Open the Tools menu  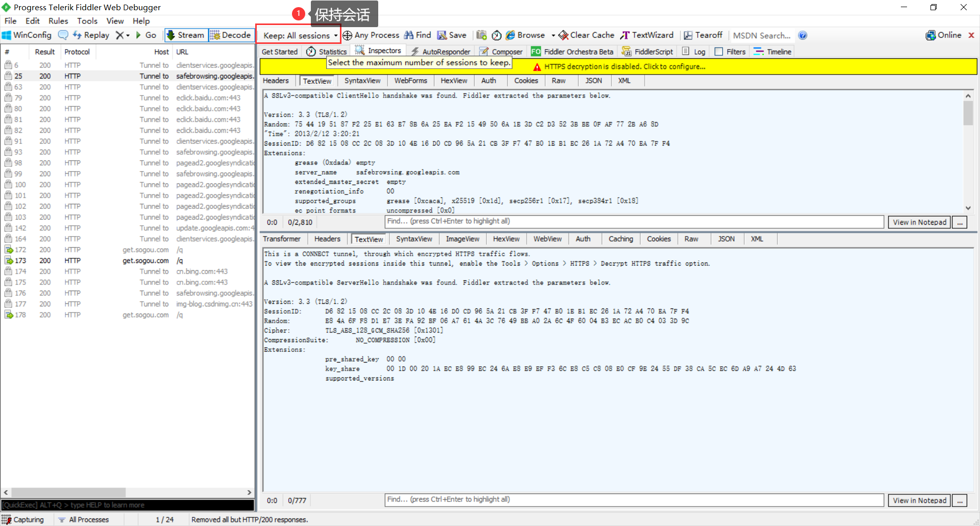click(87, 21)
